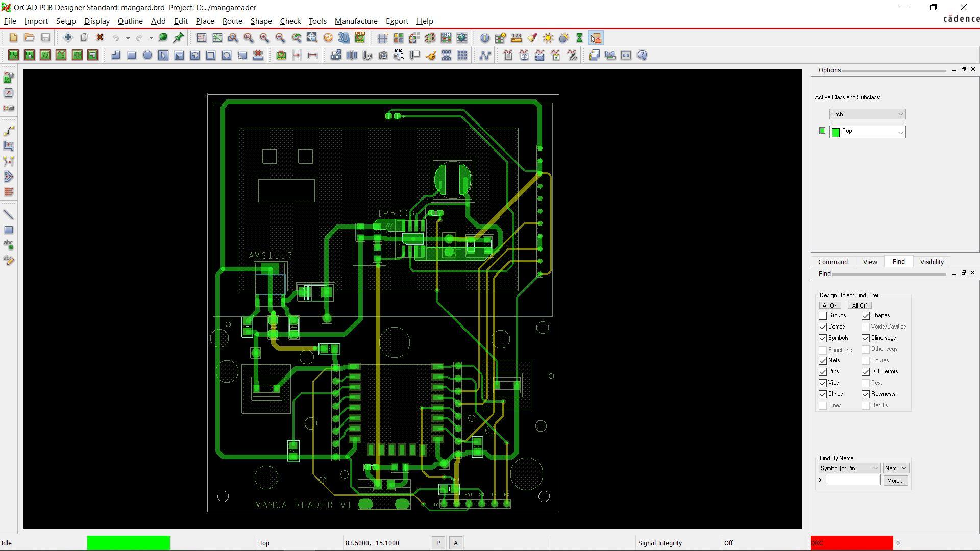The image size is (980, 551).
Task: Toggle the Clines checkbox in Find filter
Action: (822, 393)
